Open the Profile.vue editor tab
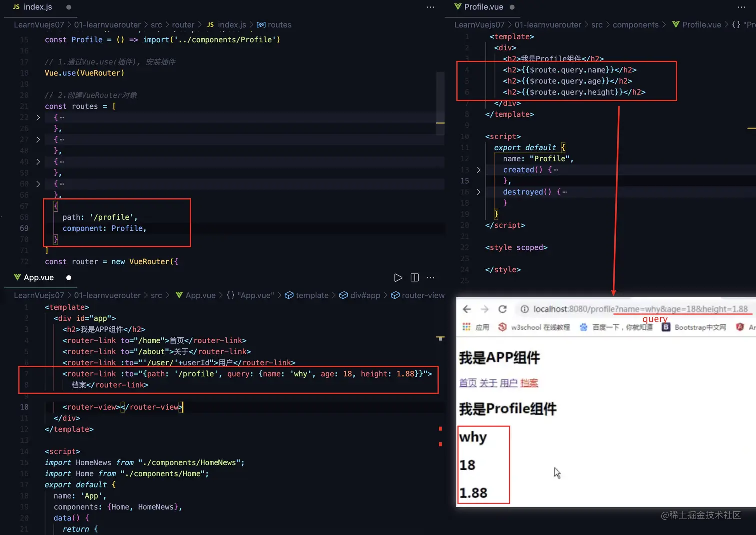 (x=478, y=7)
